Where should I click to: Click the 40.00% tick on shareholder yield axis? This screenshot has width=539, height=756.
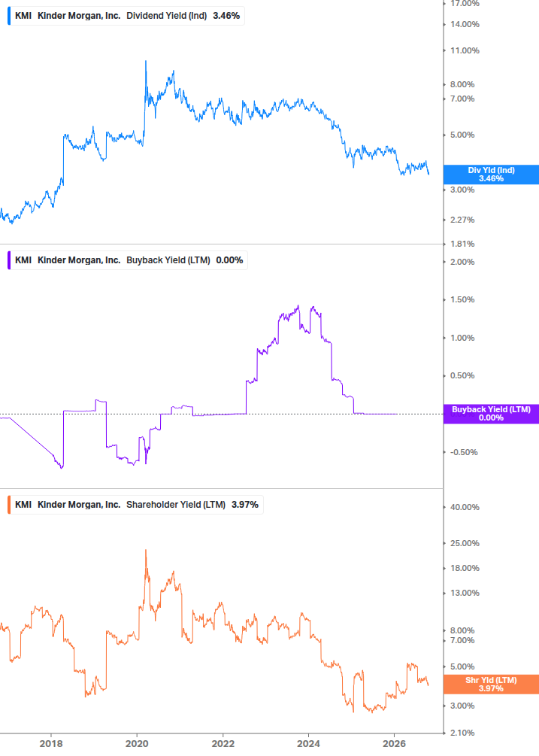pos(465,507)
